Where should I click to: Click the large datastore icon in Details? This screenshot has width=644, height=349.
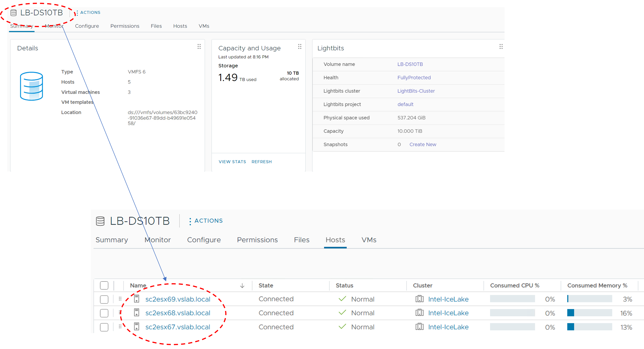[x=31, y=86]
